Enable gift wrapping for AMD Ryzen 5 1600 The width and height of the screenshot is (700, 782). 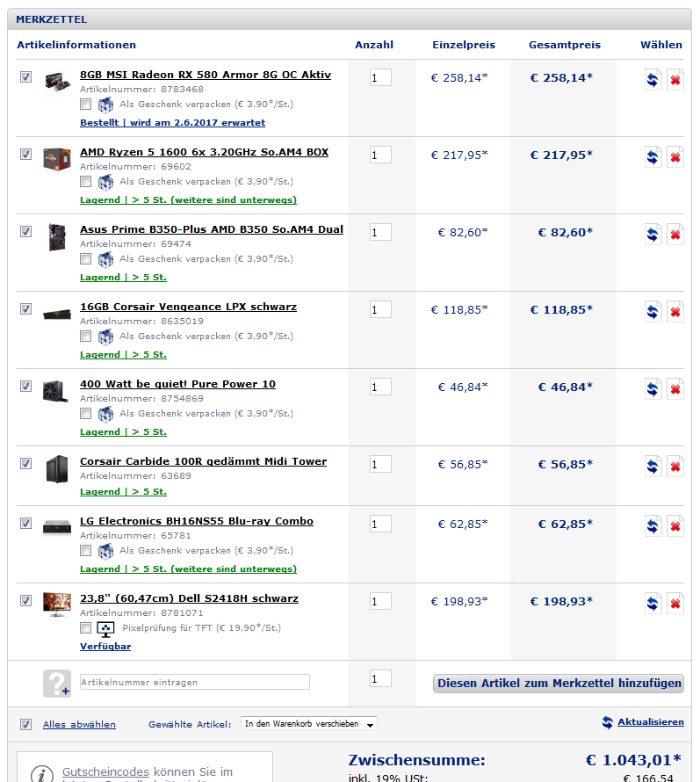[x=86, y=182]
